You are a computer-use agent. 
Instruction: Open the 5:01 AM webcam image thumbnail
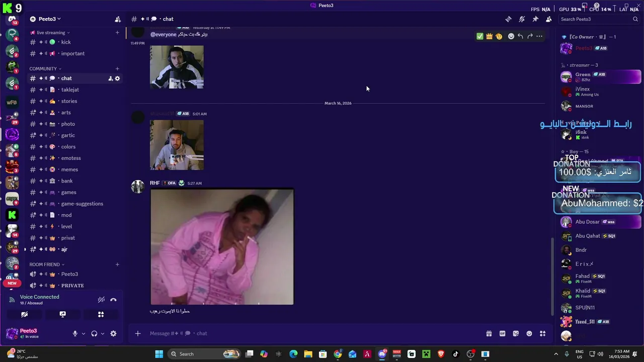pyautogui.click(x=177, y=145)
